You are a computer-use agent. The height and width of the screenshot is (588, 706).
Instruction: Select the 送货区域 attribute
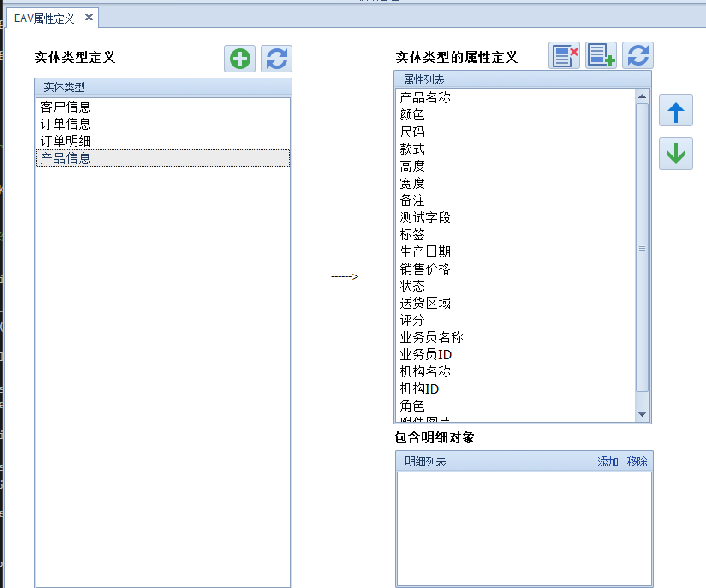(515, 303)
